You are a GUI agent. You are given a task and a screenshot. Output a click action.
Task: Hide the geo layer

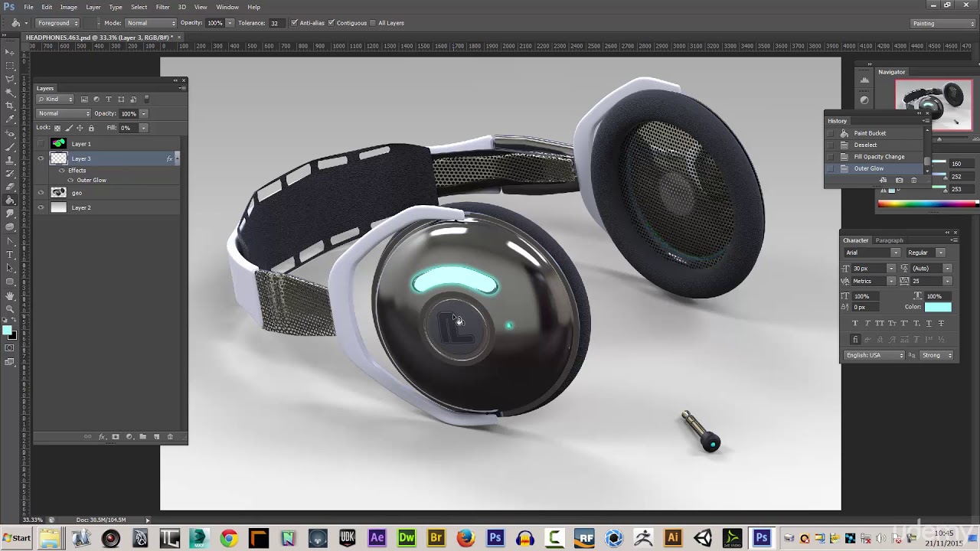click(41, 193)
